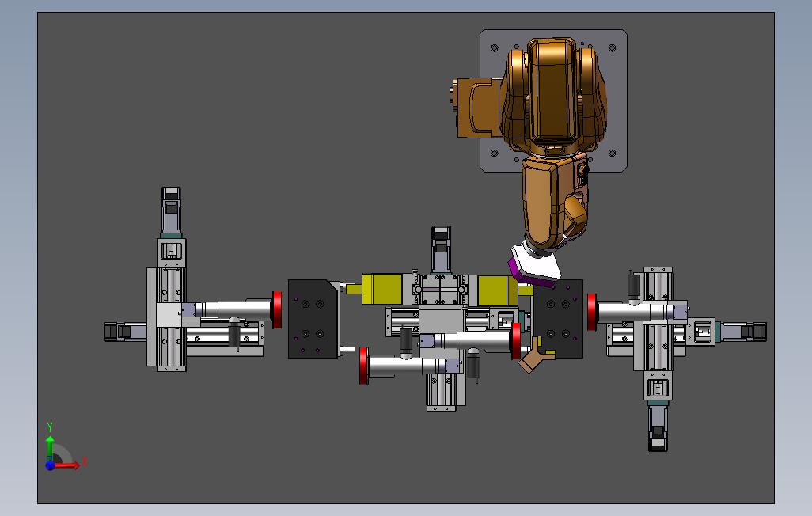
Task: Select the motor at the far-left end
Action: pyautogui.click(x=126, y=332)
